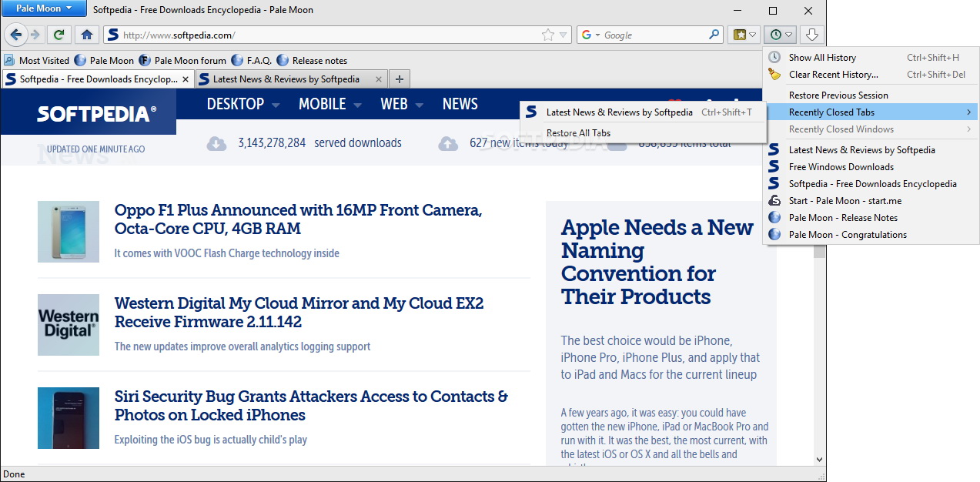Image resolution: width=980 pixels, height=482 pixels.
Task: Open Pale Moon - Congratulations history entry
Action: [x=871, y=234]
